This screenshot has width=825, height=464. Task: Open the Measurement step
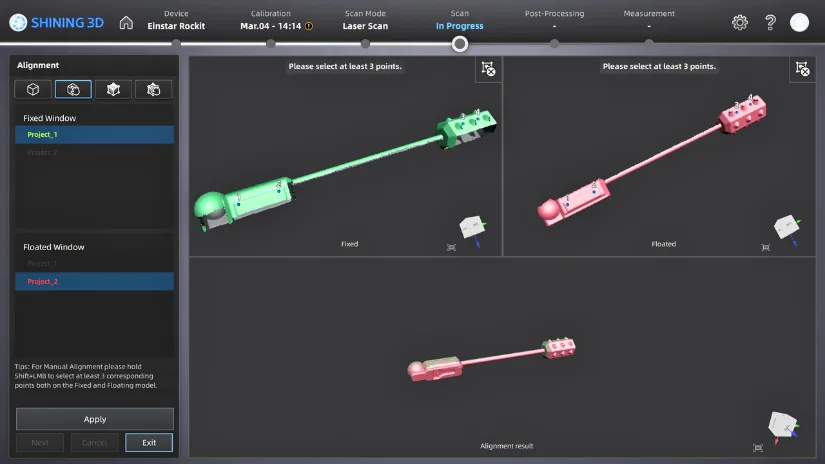(x=649, y=20)
